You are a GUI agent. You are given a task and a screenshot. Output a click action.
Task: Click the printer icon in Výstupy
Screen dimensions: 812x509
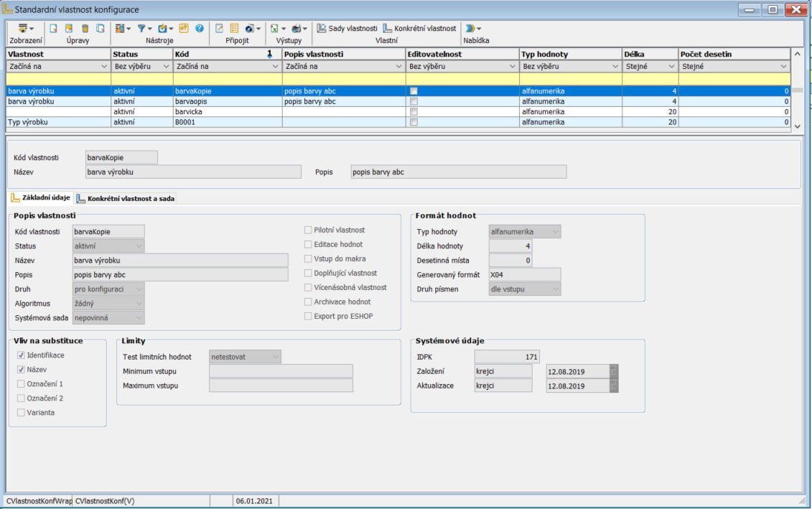click(x=297, y=29)
